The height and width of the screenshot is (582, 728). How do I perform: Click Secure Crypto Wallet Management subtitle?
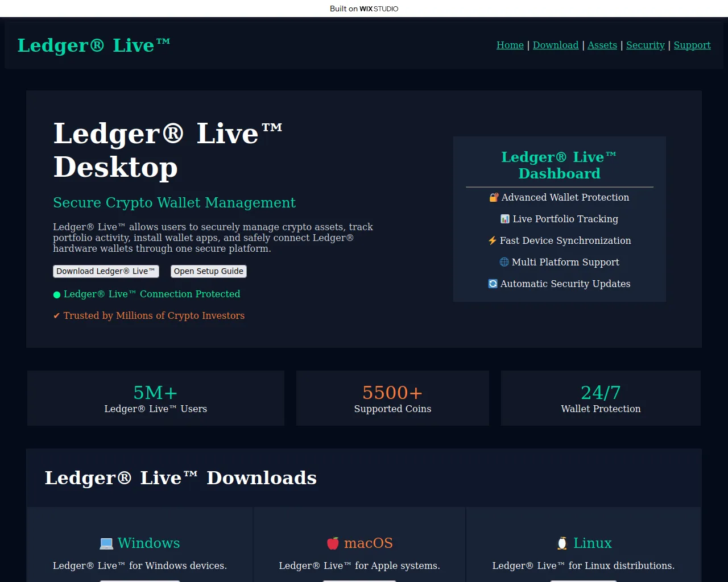tap(175, 203)
